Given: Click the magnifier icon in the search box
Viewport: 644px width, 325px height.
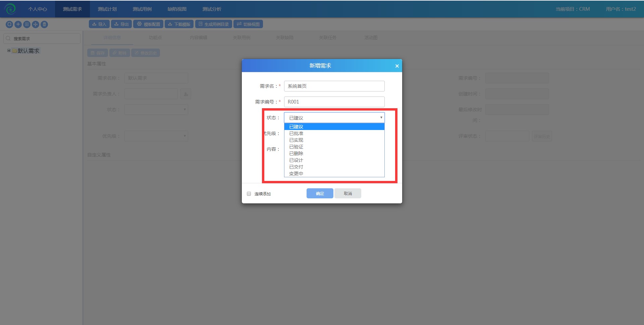Looking at the screenshot, I should (8, 39).
